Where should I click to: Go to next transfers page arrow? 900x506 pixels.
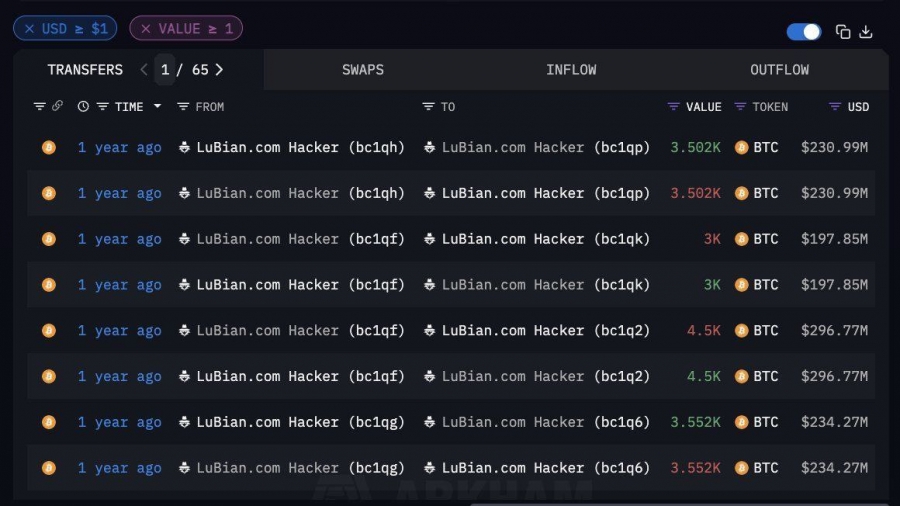219,70
